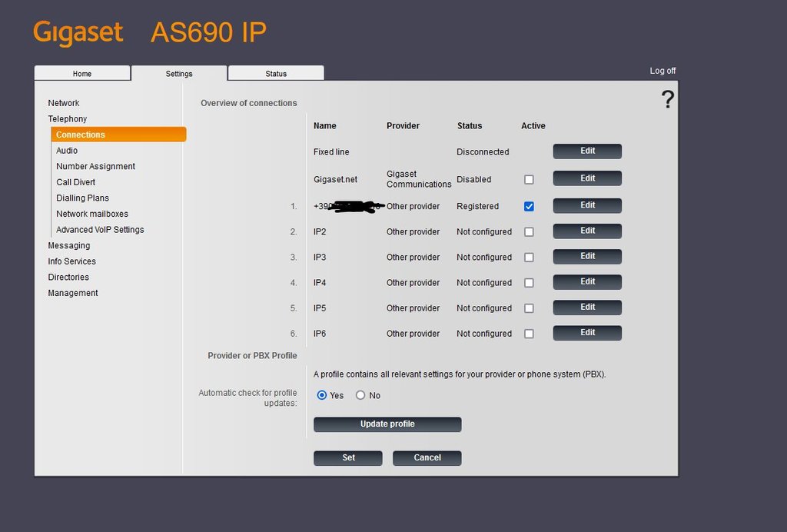Image resolution: width=787 pixels, height=532 pixels.
Task: Edit the IP4 connection
Action: point(587,282)
